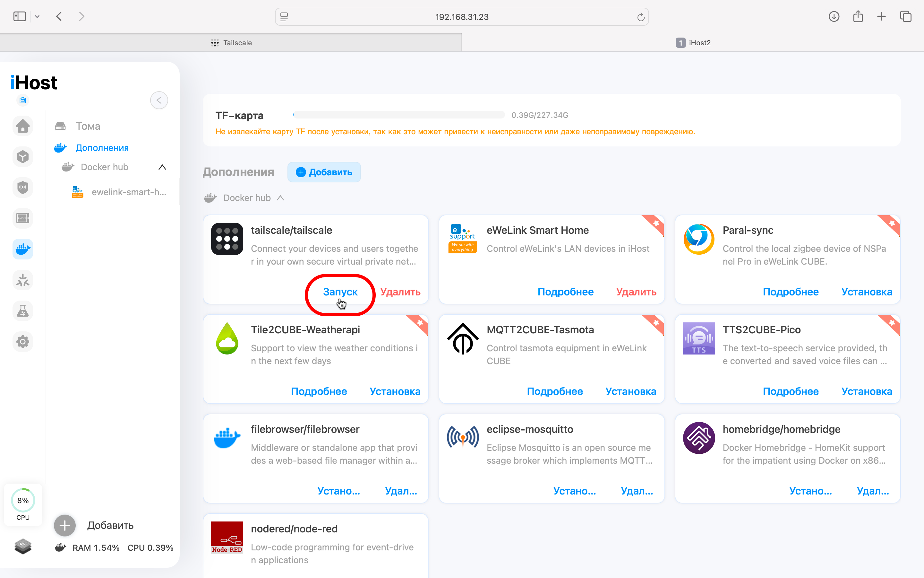
Task: Click Устано... for filebrowser/filebrowser
Action: tap(339, 491)
